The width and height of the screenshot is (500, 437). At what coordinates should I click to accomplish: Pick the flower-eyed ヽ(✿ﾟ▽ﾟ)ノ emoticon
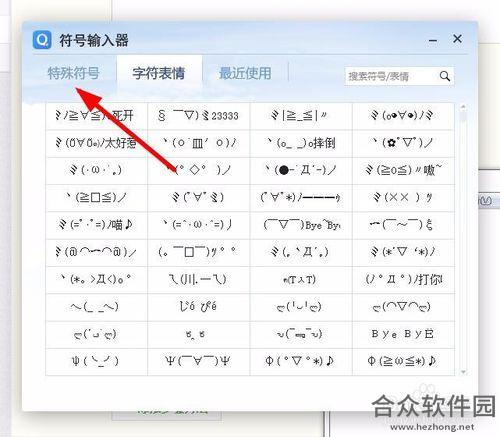coord(403,143)
